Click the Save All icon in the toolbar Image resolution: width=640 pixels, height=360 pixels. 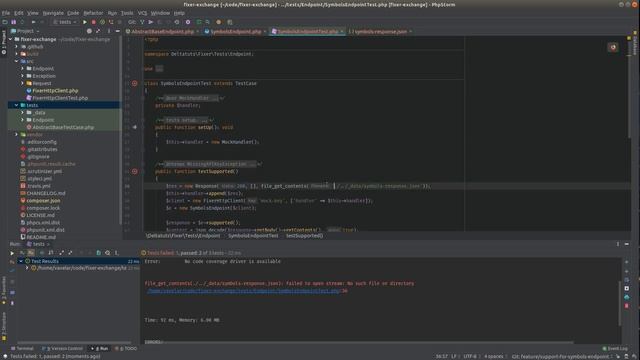tap(13, 22)
